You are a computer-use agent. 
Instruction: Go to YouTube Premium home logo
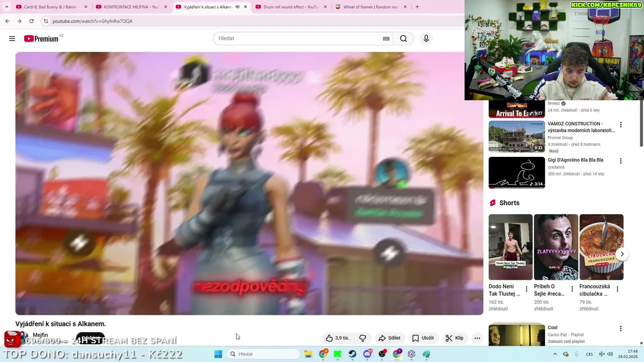click(x=42, y=39)
